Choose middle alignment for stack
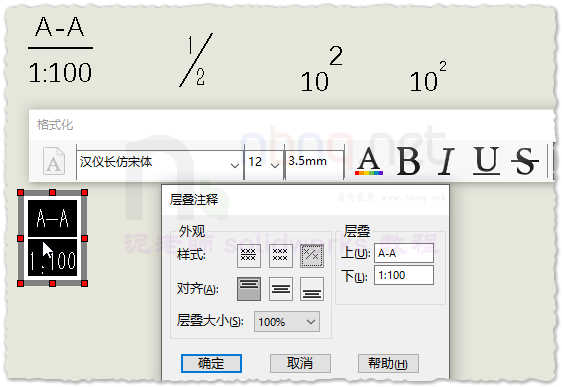This screenshot has height=387, width=562. [x=281, y=288]
